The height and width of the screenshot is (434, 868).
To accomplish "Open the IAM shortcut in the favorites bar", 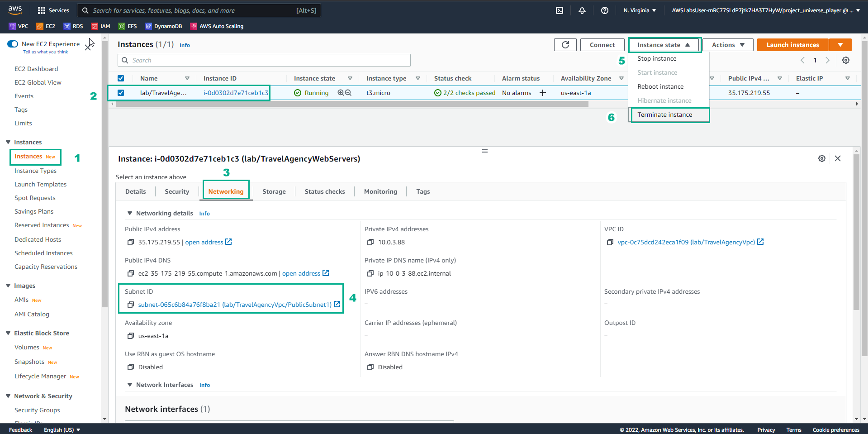I will [101, 26].
